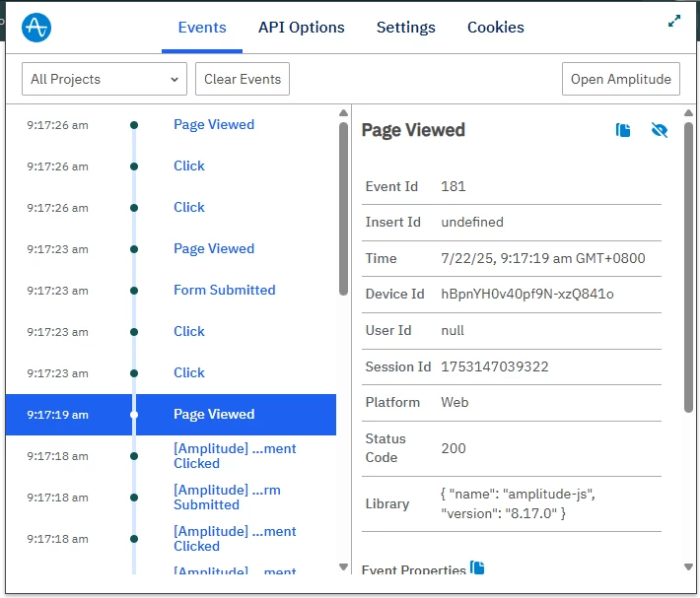Click the User Id value null
Screen dimensions: 700x598
pyautogui.click(x=453, y=330)
